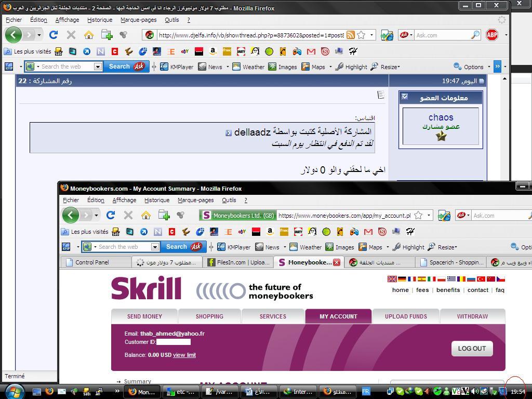Open the Marque-pages menu in the Moneybookers window
Image resolution: width=532 pixels, height=399 pixels.
point(195,200)
